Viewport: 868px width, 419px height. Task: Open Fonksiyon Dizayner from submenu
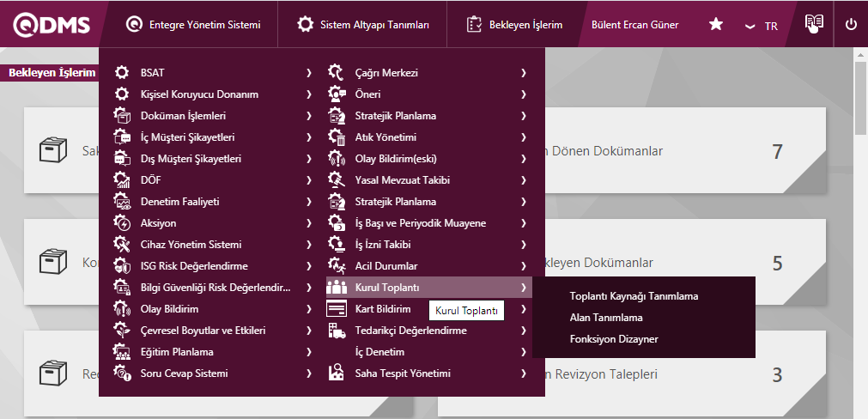[614, 339]
